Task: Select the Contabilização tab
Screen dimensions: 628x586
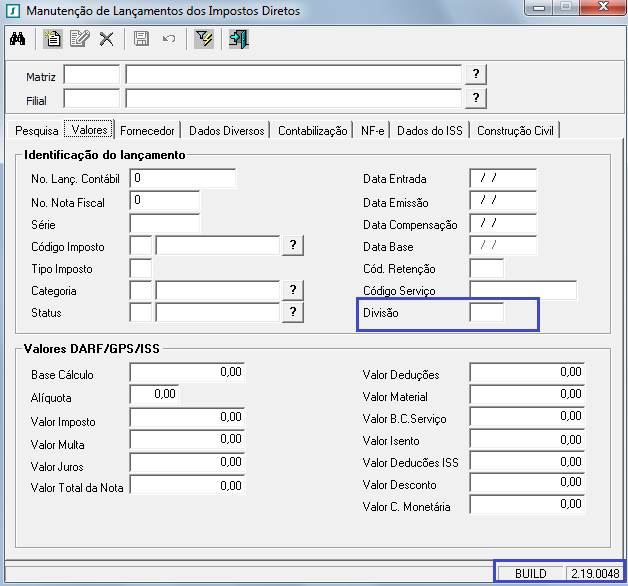Action: tap(312, 131)
